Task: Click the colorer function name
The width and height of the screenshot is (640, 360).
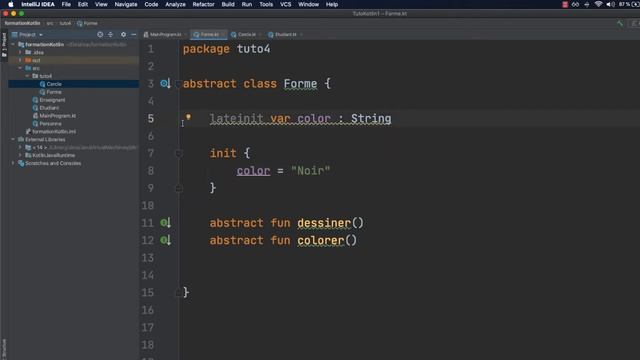Action: click(320, 240)
